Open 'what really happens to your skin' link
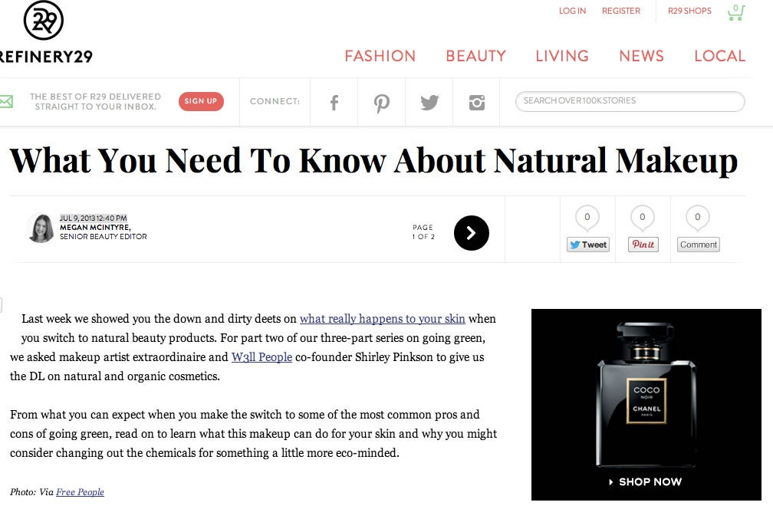This screenshot has height=532, width=773. pos(383,319)
